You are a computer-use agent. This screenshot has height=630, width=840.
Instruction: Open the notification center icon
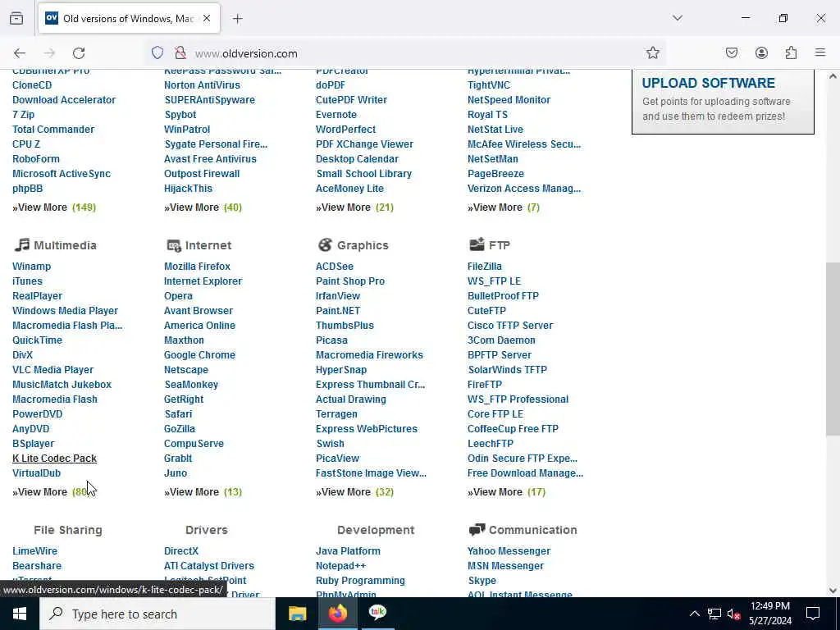tap(813, 614)
